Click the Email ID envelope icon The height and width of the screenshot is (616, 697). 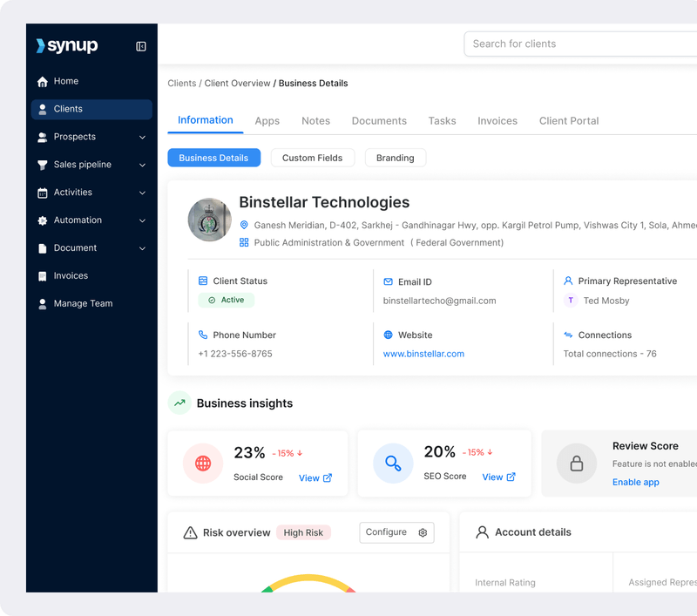[388, 281]
